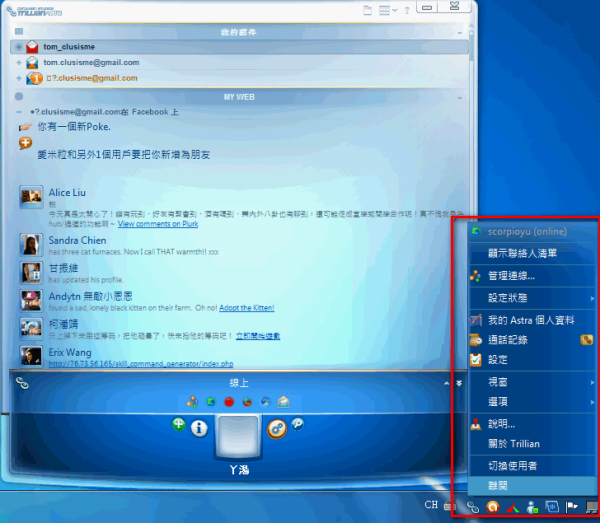Click the green MSN globe service icon
600x523 pixels.
click(211, 402)
